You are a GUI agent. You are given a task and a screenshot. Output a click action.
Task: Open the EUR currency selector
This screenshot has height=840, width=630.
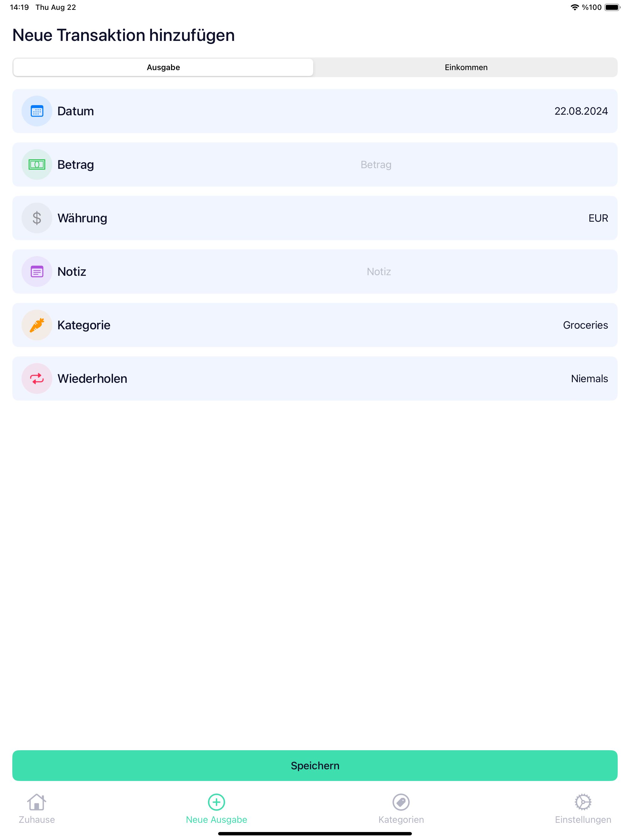coord(598,218)
